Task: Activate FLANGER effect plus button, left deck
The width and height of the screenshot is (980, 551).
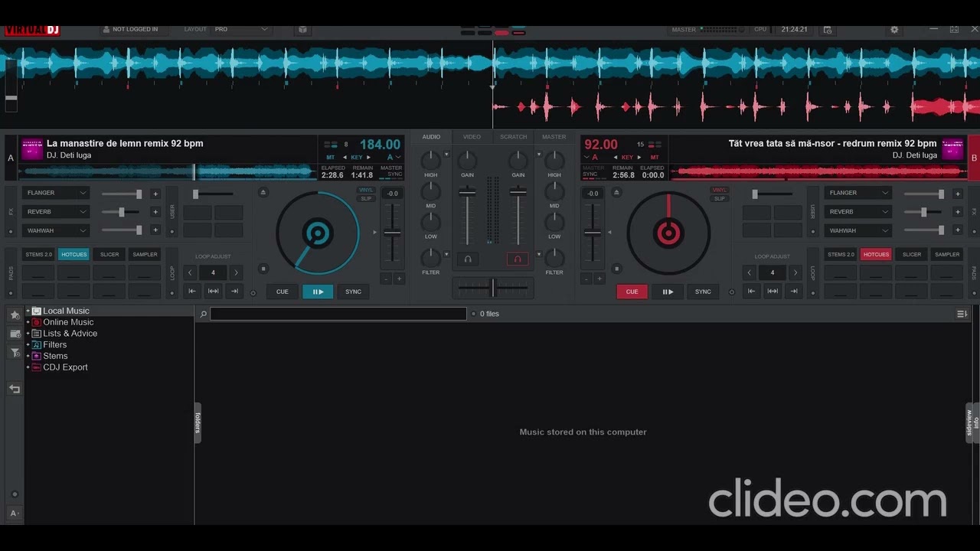Action: point(155,194)
